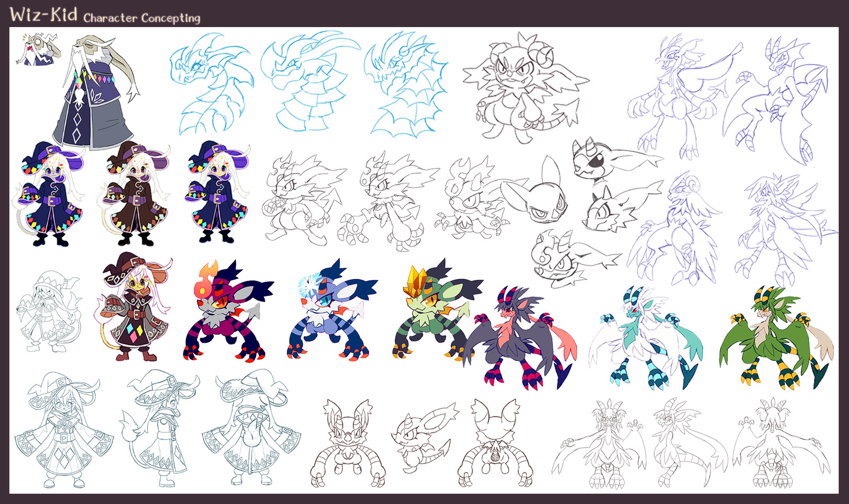
Task: Click the "Character Concepting" subtitle text
Action: click(142, 18)
